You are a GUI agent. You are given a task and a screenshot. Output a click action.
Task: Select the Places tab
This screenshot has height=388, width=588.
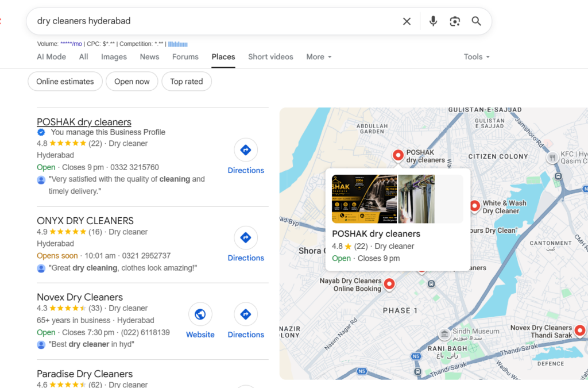pyautogui.click(x=223, y=57)
